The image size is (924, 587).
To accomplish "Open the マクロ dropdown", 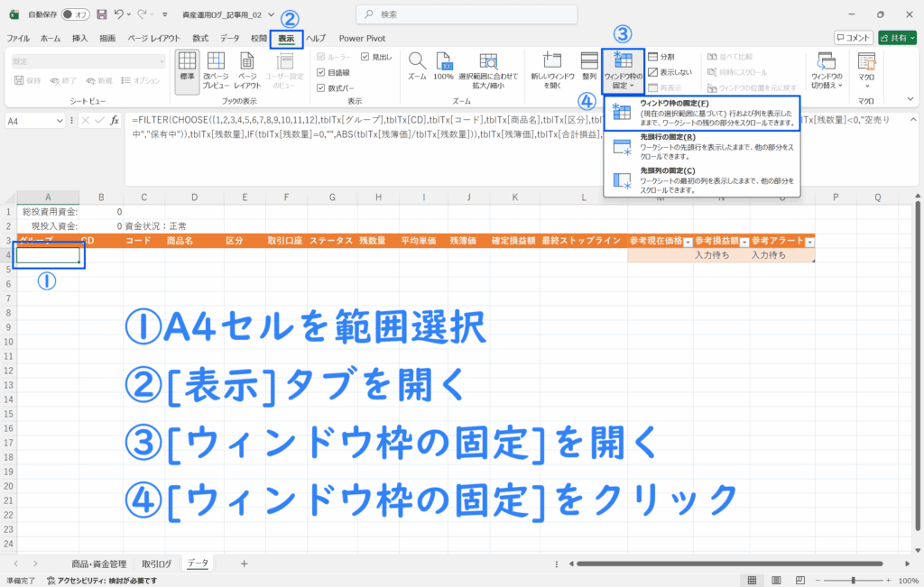I will point(866,70).
